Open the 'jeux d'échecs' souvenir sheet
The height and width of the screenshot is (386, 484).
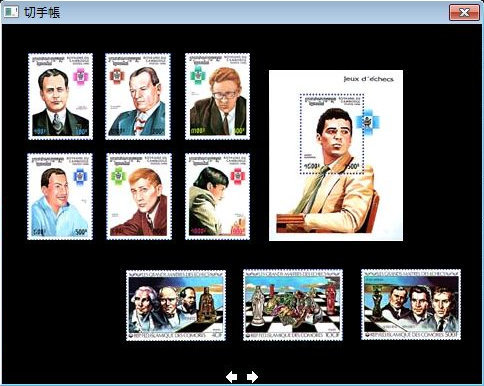coord(336,155)
